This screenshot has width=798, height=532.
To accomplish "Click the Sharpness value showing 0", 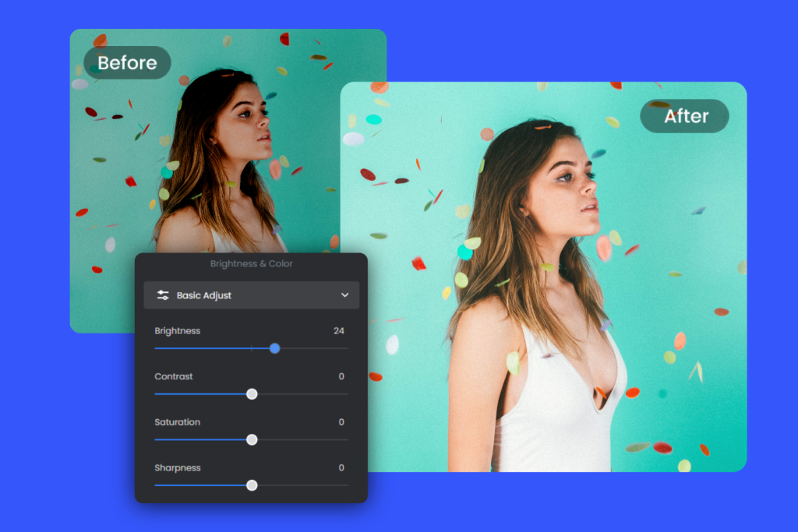I will pos(341,467).
